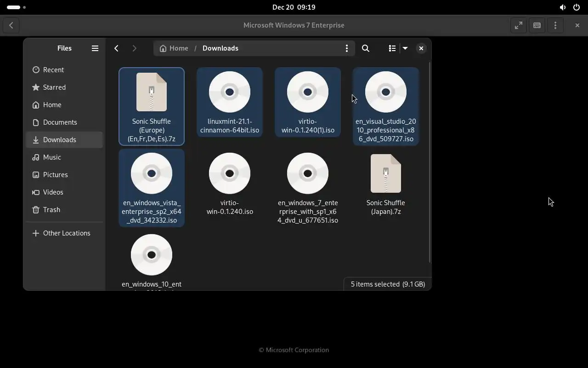Open Videos in the sidebar
This screenshot has height=368, width=588.
point(64,192)
